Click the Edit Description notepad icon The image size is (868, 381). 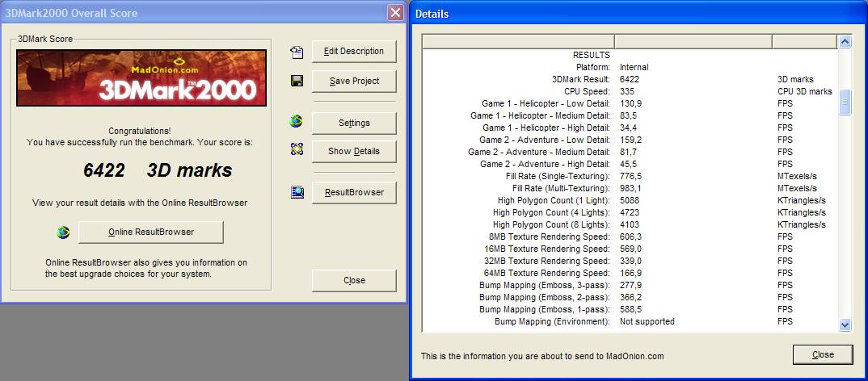coord(297,52)
